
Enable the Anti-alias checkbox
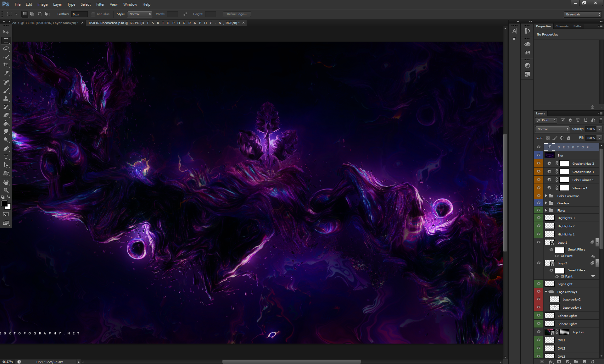point(93,14)
